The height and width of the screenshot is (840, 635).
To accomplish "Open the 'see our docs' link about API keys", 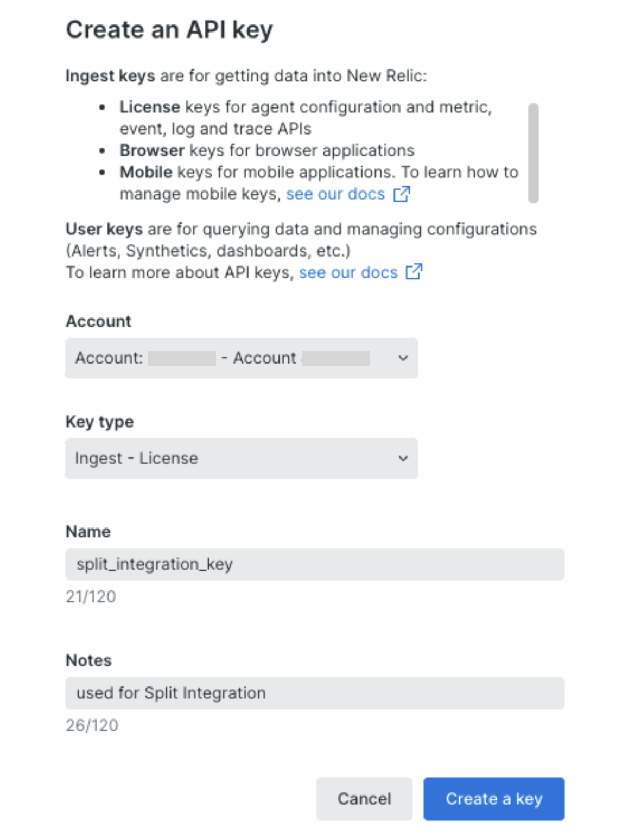I will (348, 272).
